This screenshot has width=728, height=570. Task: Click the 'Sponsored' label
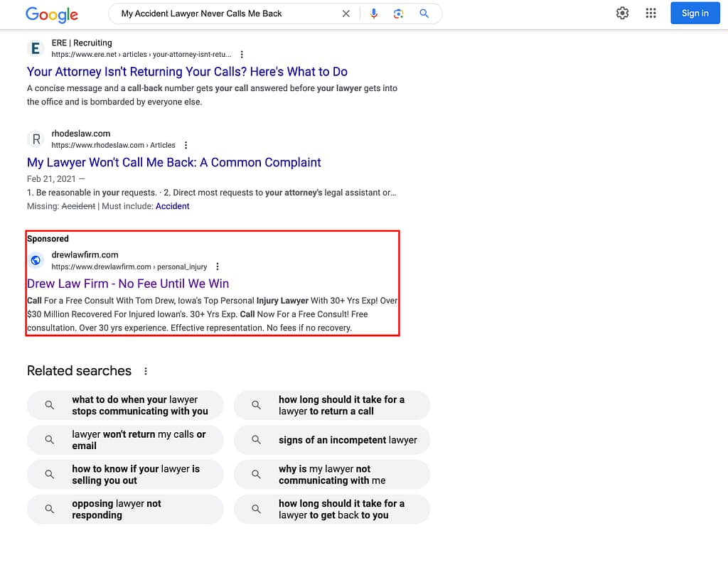click(48, 239)
